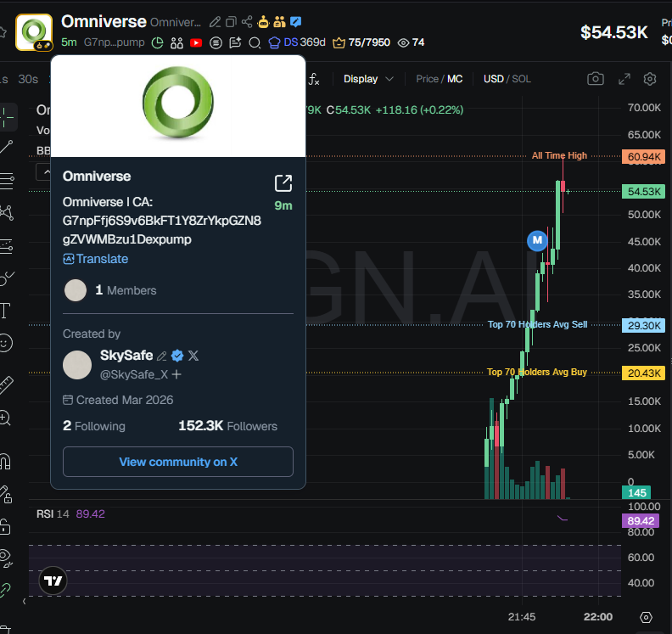Select the long position projection tool

click(6, 246)
